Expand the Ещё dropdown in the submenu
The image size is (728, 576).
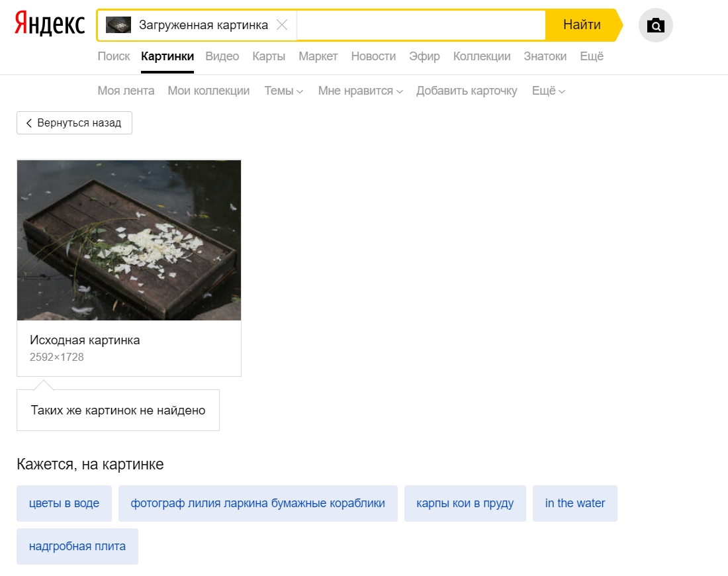[x=549, y=91]
